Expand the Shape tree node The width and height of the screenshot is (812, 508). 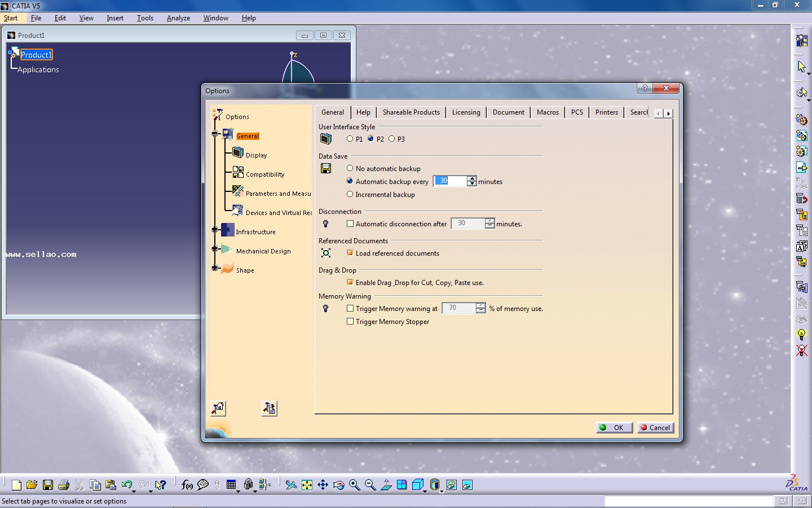click(x=215, y=268)
